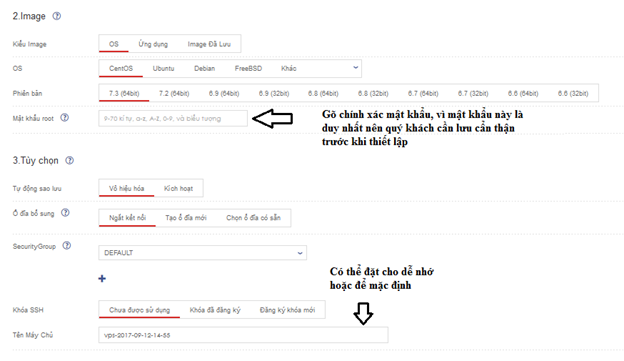Select version 6.9 (64bit)
The image size is (624, 361).
(x=224, y=94)
